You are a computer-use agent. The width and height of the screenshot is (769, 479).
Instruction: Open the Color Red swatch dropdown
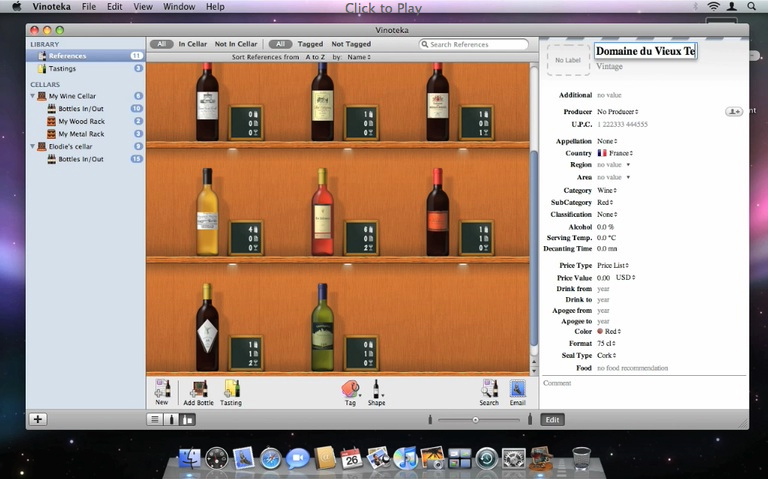pyautogui.click(x=609, y=331)
